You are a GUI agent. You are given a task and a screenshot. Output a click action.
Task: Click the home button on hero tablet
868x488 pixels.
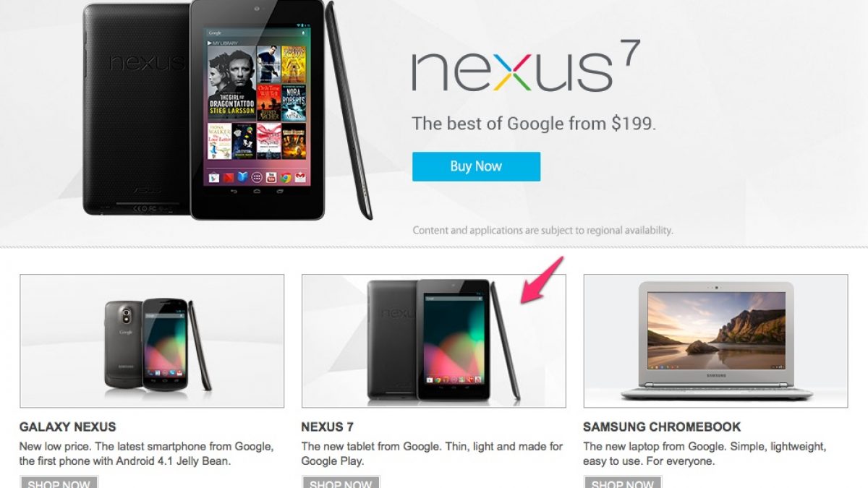click(x=257, y=191)
